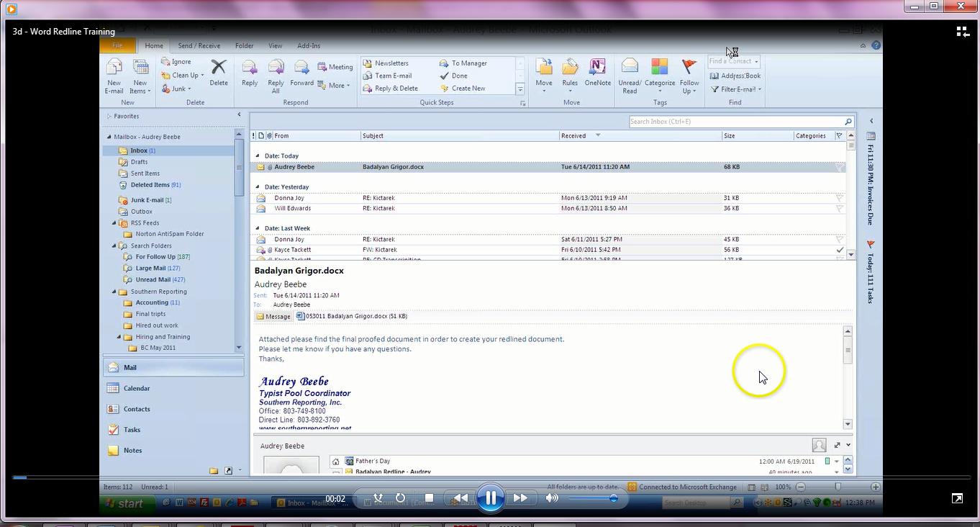Collapse the Date: Today group
This screenshot has width=980, height=527.
258,156
